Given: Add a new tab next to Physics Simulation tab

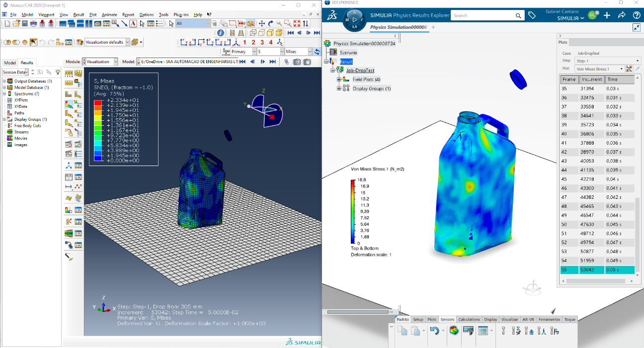Looking at the screenshot, I should pyautogui.click(x=433, y=27).
